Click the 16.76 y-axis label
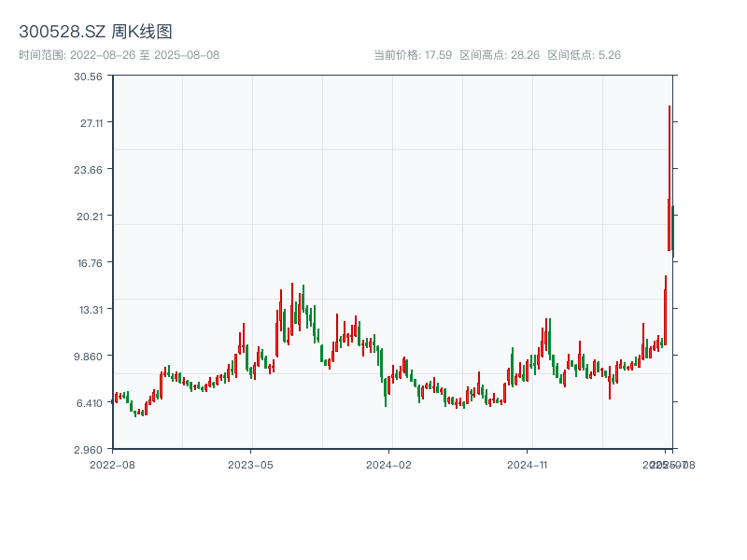The width and height of the screenshot is (747, 560). coord(88,263)
